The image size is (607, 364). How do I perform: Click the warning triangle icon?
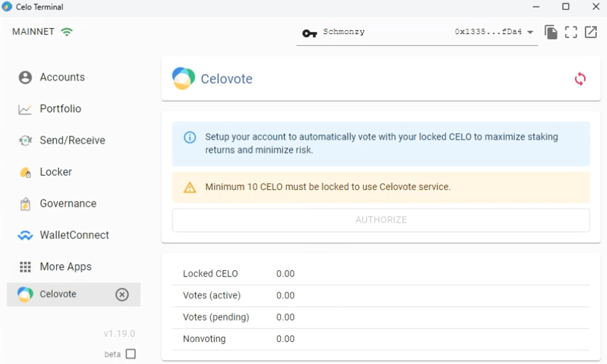click(190, 187)
